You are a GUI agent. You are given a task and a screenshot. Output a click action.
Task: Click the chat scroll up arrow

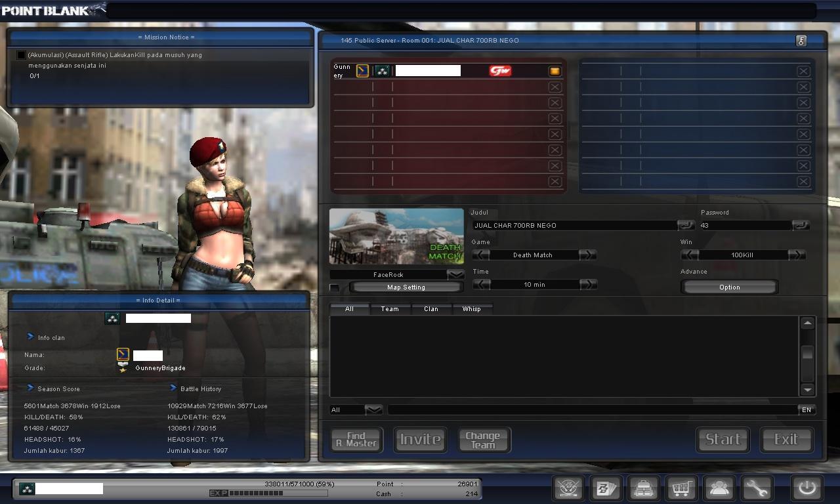(807, 323)
